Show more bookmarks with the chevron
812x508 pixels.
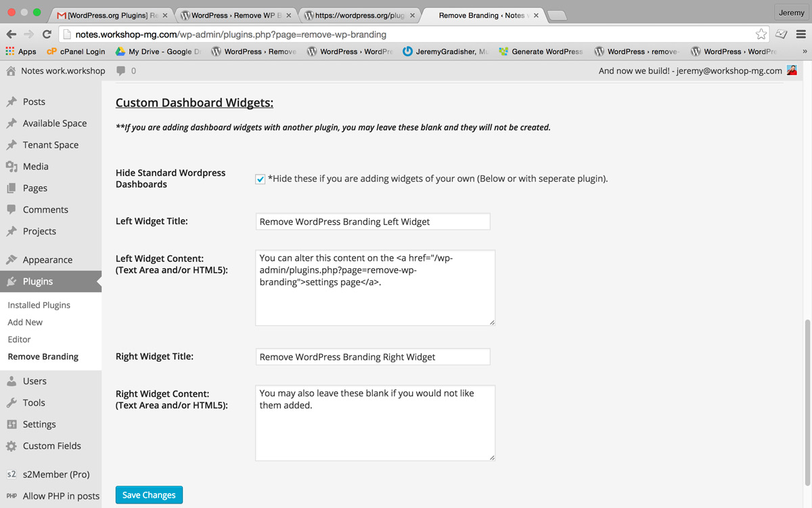tap(804, 51)
